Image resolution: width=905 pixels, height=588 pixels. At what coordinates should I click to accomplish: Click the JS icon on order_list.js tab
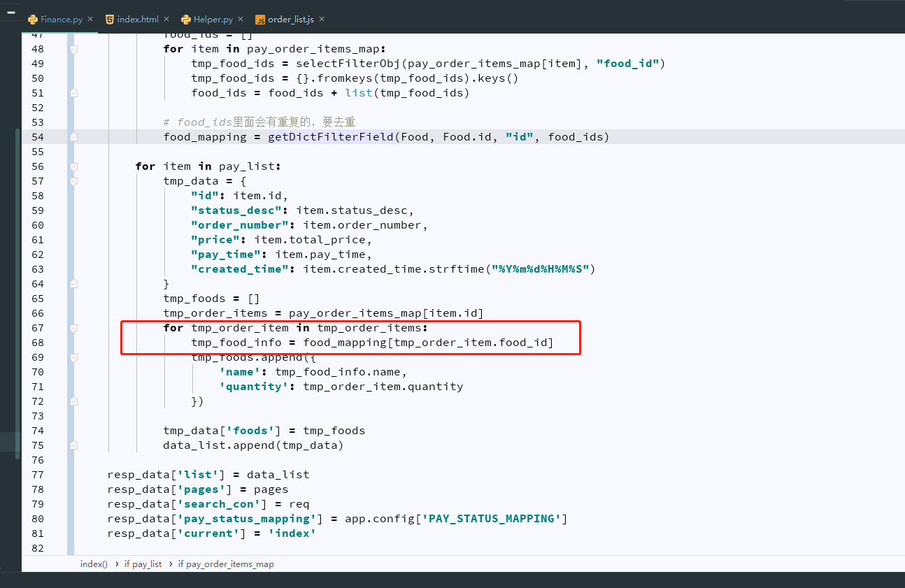(260, 20)
